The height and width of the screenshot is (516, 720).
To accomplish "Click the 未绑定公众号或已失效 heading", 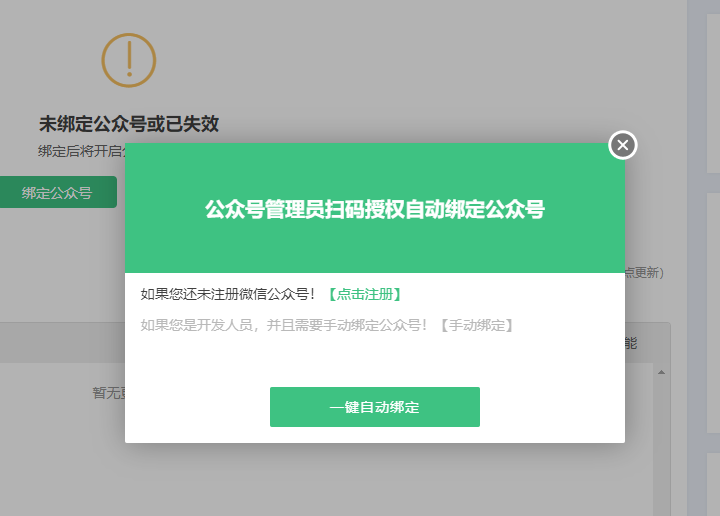I will click(128, 124).
